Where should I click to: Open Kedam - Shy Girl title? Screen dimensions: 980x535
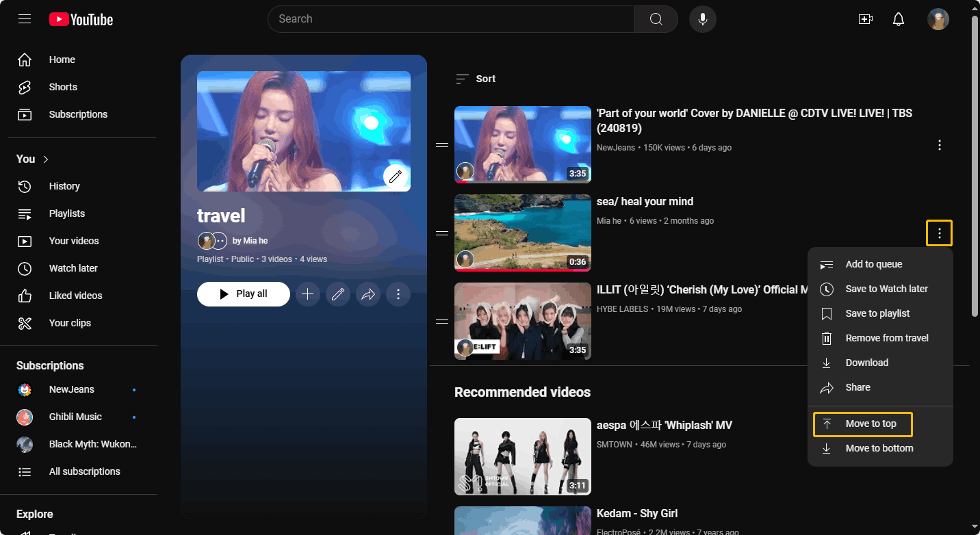click(x=637, y=514)
